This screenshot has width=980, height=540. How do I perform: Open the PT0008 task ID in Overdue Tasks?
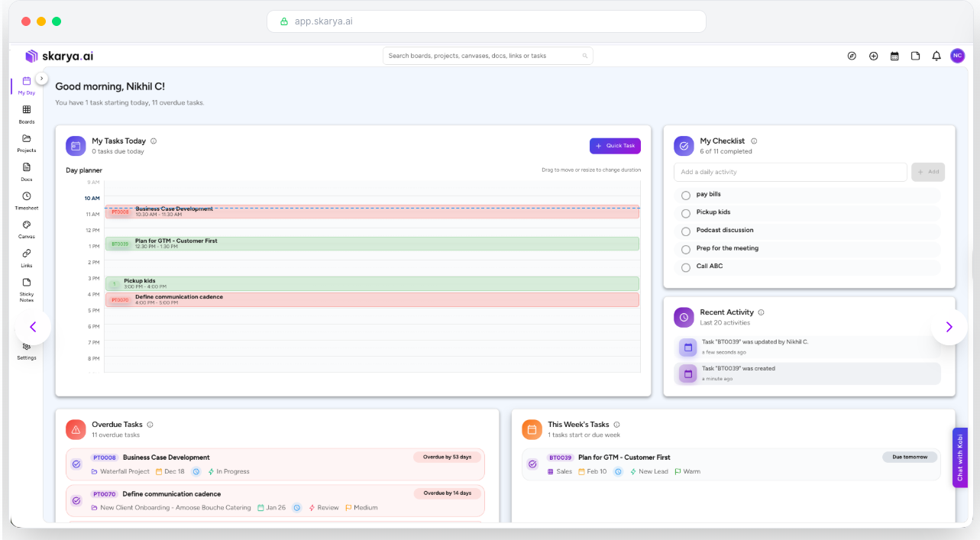105,458
